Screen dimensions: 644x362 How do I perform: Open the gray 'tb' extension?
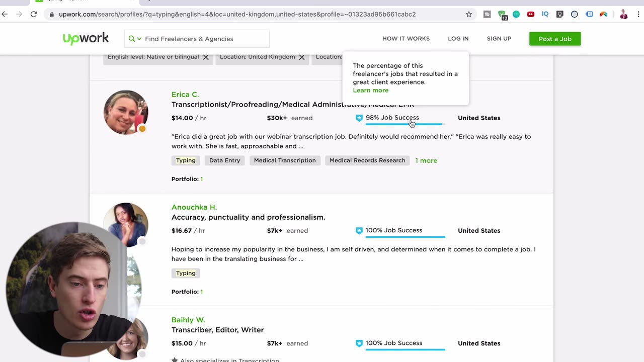tap(487, 14)
